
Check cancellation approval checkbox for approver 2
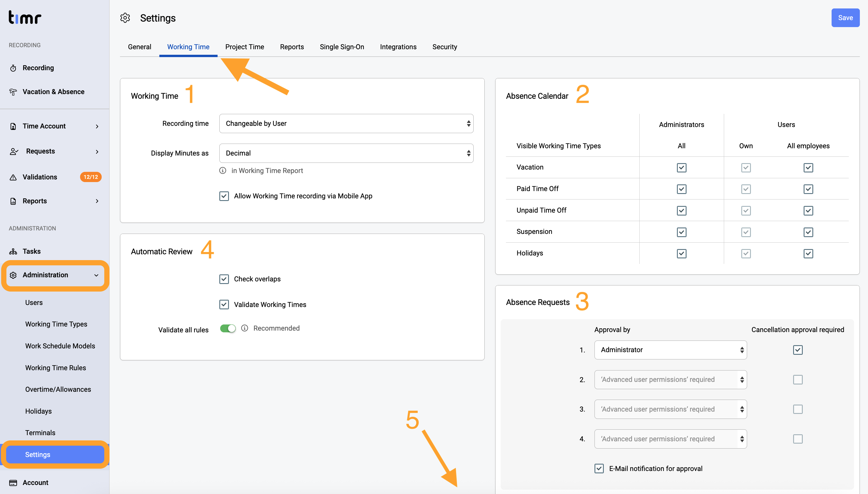pyautogui.click(x=798, y=380)
